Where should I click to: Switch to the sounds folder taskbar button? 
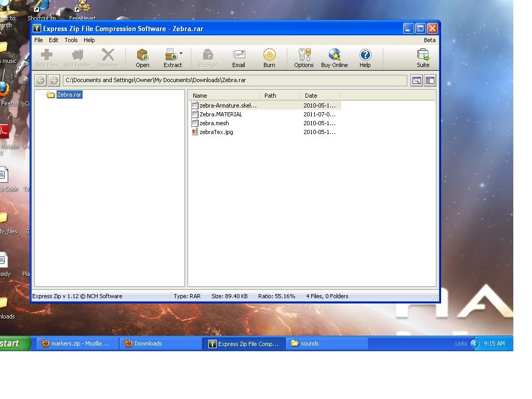(x=327, y=343)
